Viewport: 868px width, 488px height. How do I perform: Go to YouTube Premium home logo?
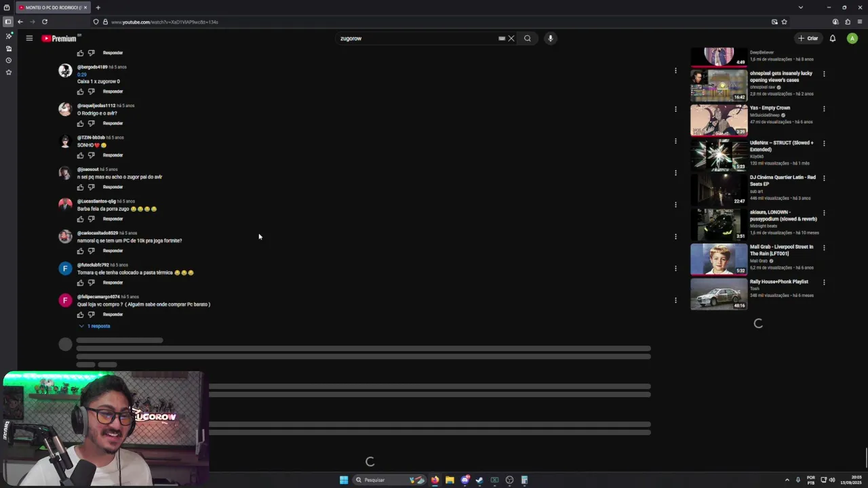point(60,39)
